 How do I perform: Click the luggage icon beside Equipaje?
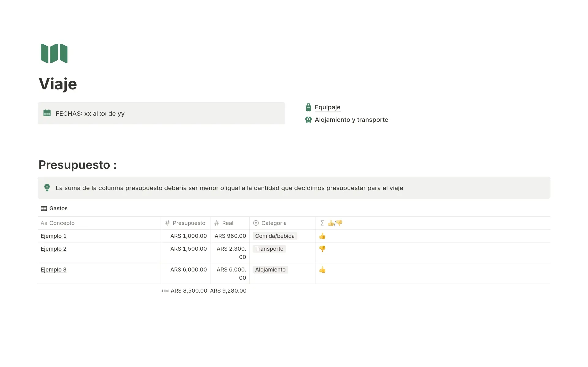pyautogui.click(x=308, y=107)
